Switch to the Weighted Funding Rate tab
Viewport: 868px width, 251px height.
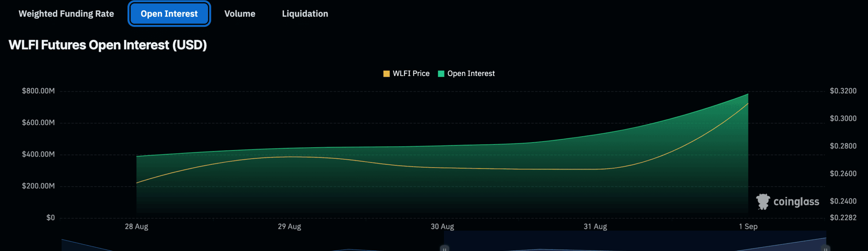coord(66,14)
